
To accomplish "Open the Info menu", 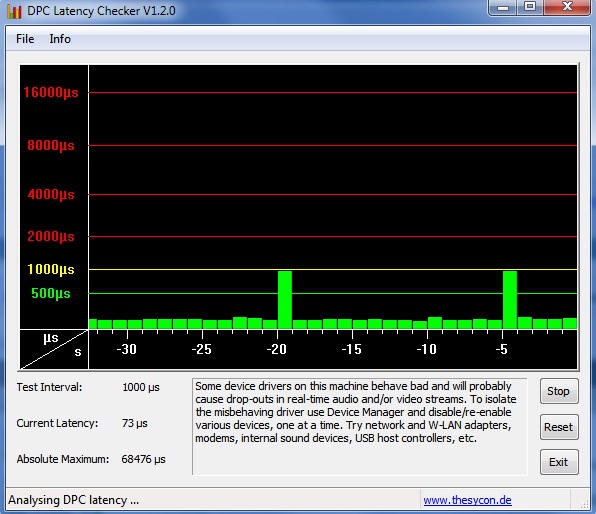I will (x=60, y=39).
